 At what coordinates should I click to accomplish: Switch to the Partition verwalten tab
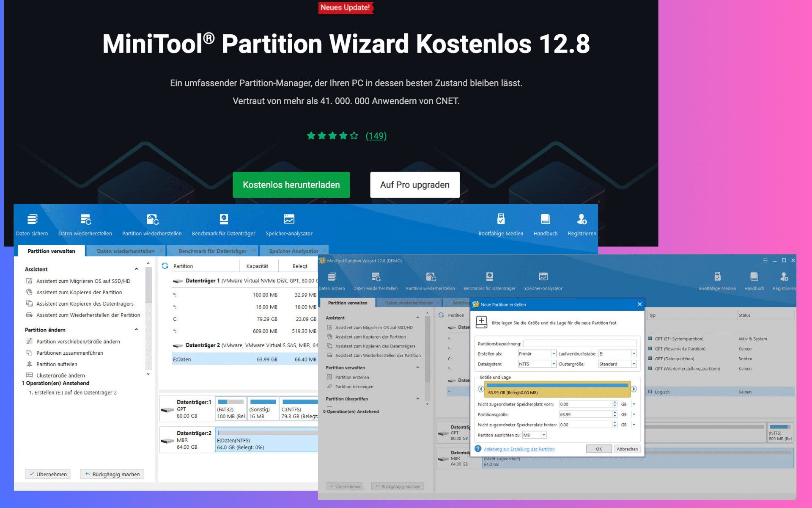click(x=51, y=251)
